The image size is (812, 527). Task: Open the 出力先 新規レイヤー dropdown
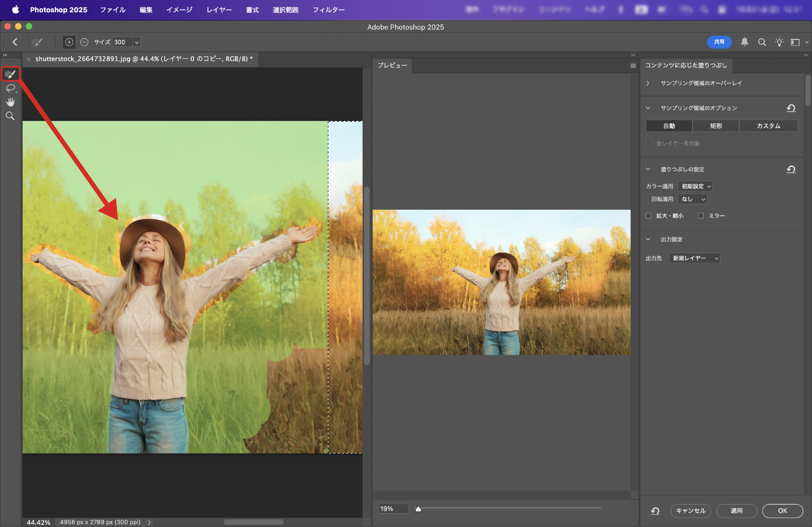[x=694, y=258]
